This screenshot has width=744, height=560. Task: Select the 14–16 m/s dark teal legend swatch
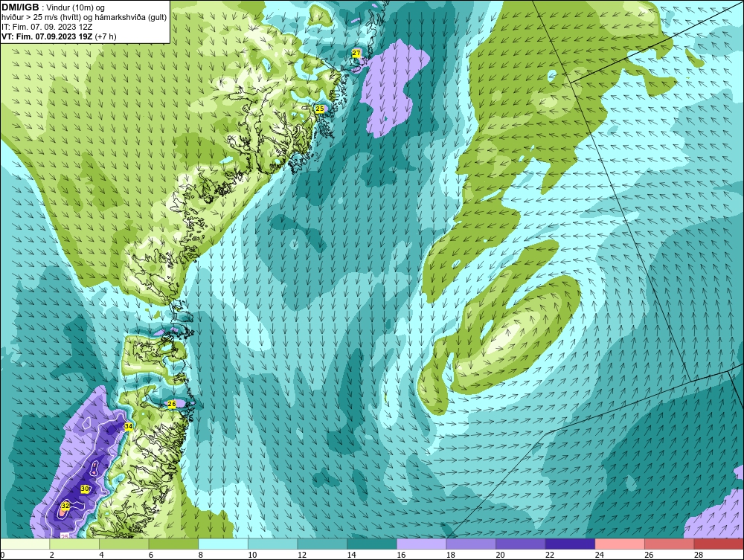371,544
